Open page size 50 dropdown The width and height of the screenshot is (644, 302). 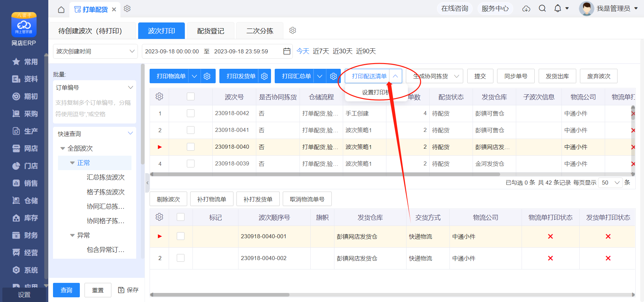(610, 183)
